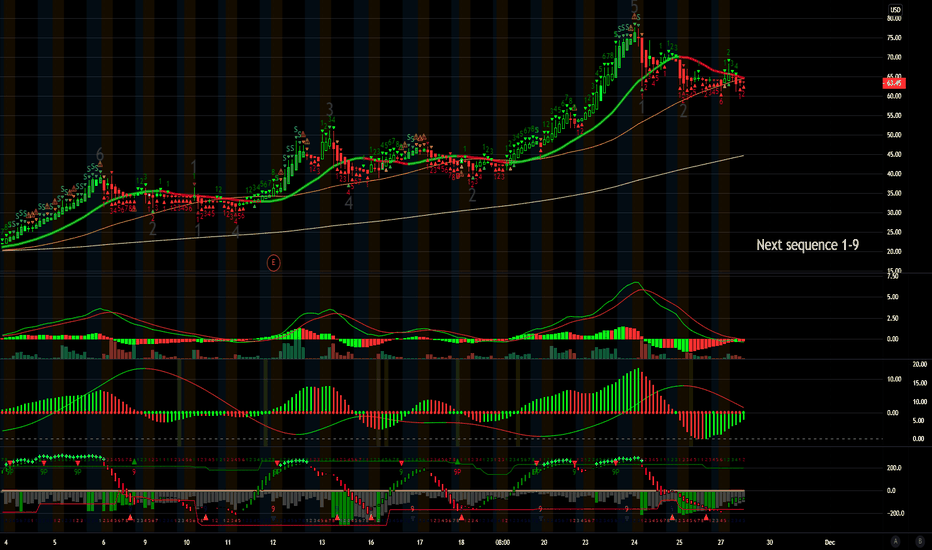932x550 pixels.
Task: Toggle the A auto-scale button
Action: 895,541
